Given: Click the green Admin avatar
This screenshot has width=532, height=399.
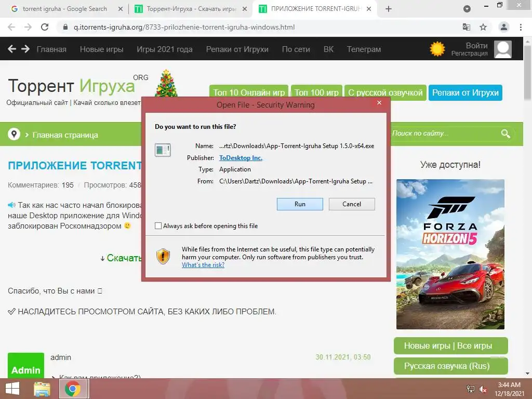Looking at the screenshot, I should click(x=26, y=365).
